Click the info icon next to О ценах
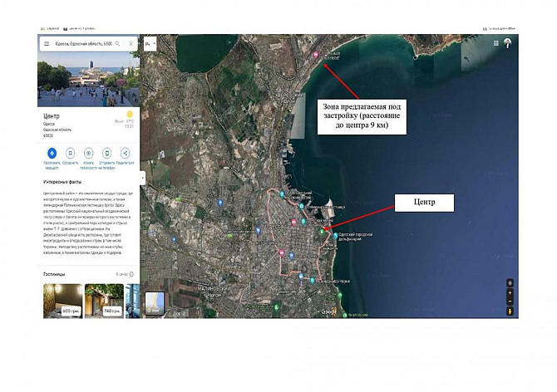The width and height of the screenshot is (557, 392). [132, 274]
